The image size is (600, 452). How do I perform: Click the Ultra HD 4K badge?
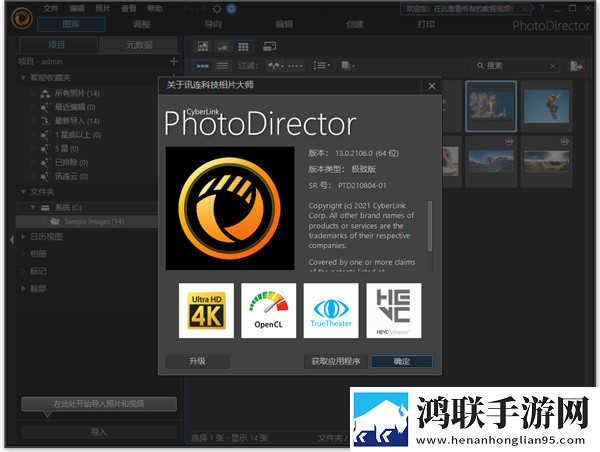206,311
